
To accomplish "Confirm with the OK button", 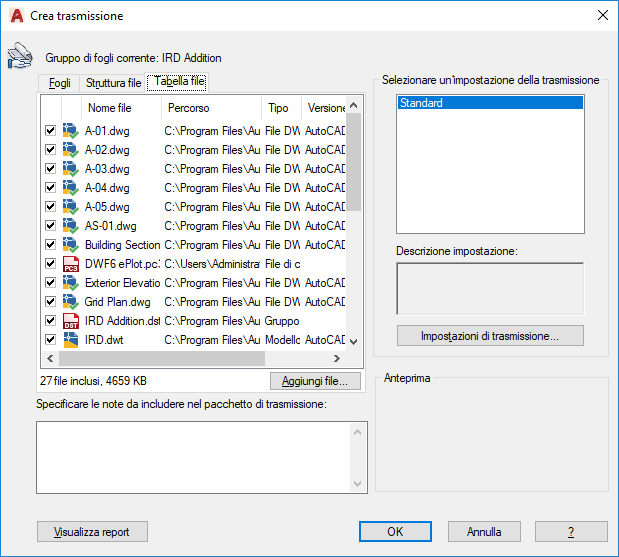I will pyautogui.click(x=395, y=532).
